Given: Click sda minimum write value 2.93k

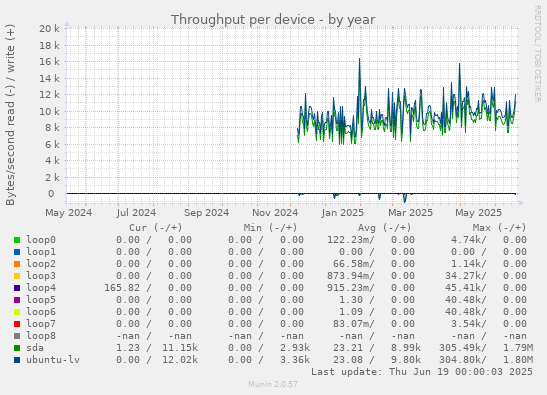Looking at the screenshot, I should click(295, 348).
